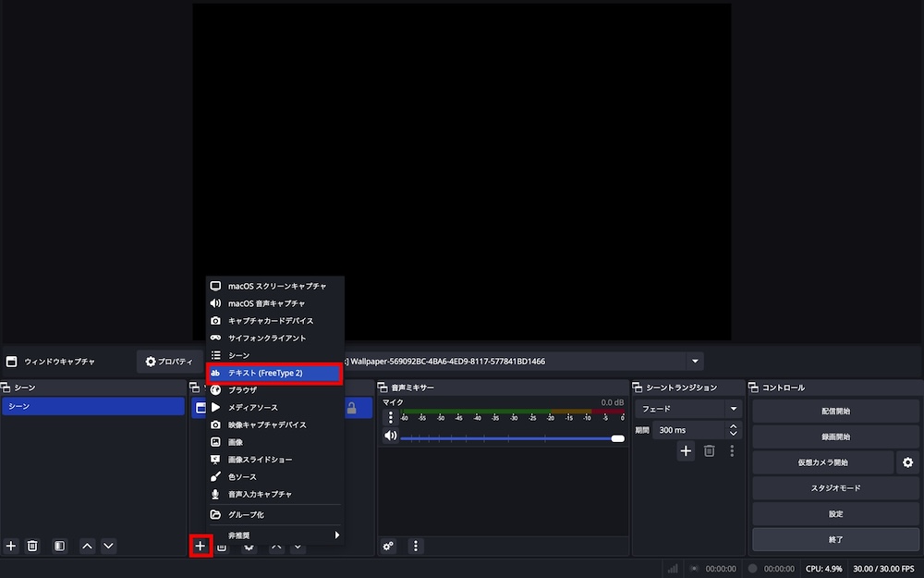Remove transition with trash icon

[710, 451]
